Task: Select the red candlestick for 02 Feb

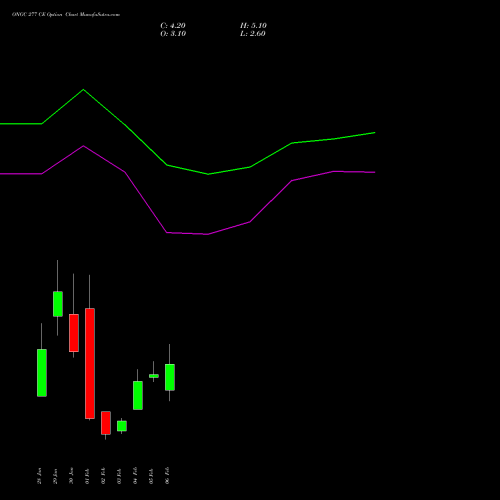Action: point(106,423)
